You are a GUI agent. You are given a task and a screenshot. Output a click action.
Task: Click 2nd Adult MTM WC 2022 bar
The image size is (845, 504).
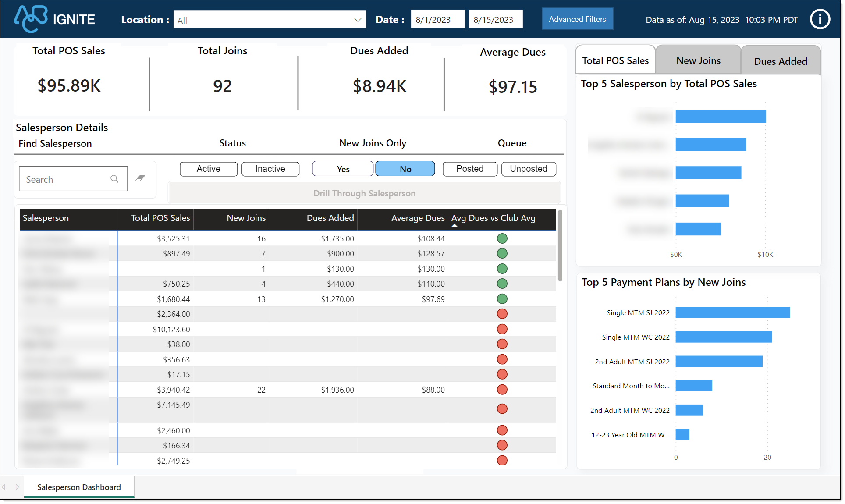point(689,410)
